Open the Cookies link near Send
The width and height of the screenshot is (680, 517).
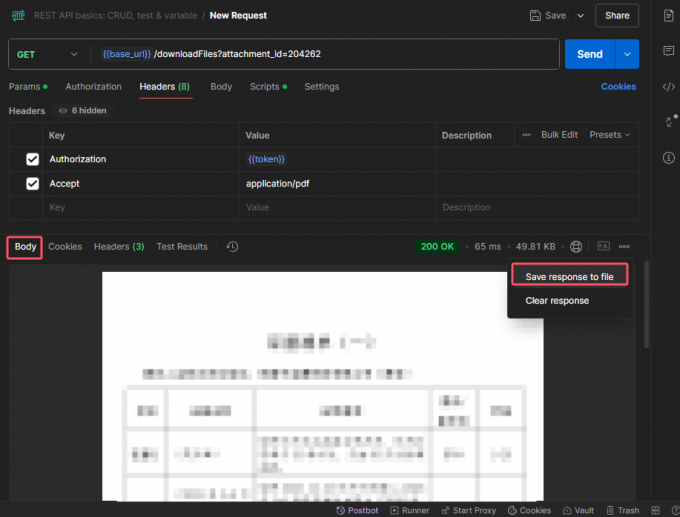point(618,87)
